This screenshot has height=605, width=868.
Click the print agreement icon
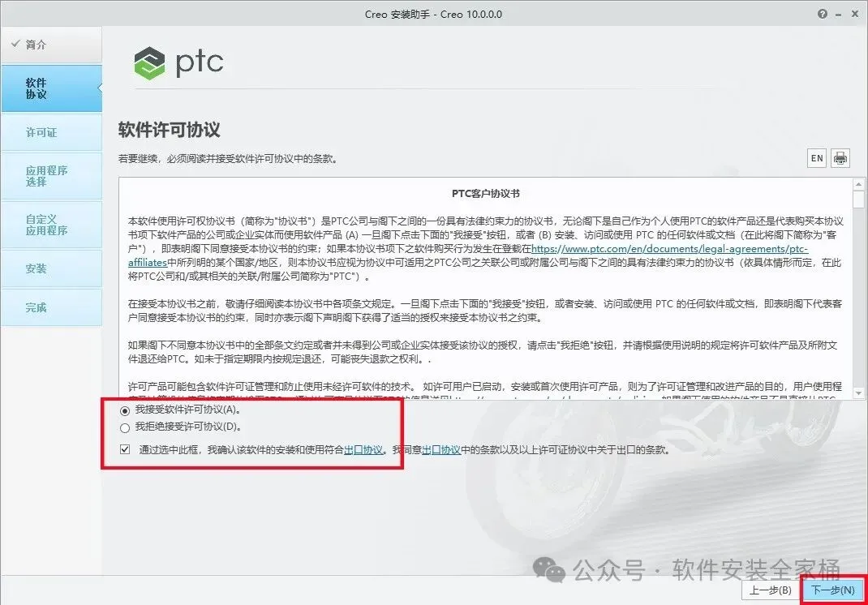click(840, 158)
